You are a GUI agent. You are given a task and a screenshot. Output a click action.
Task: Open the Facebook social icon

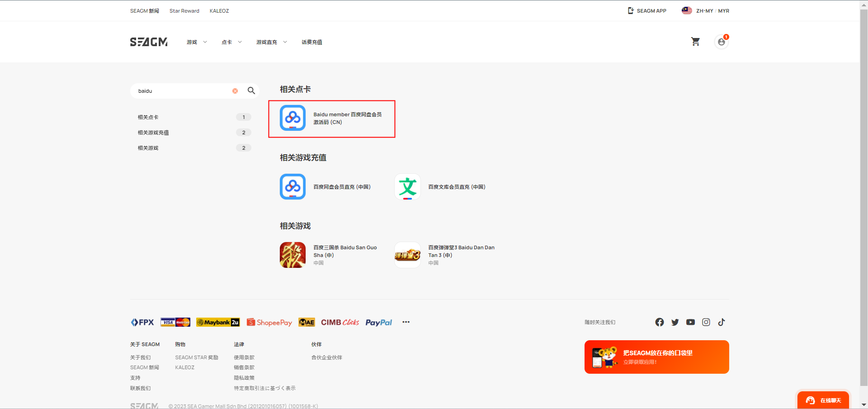coord(660,322)
